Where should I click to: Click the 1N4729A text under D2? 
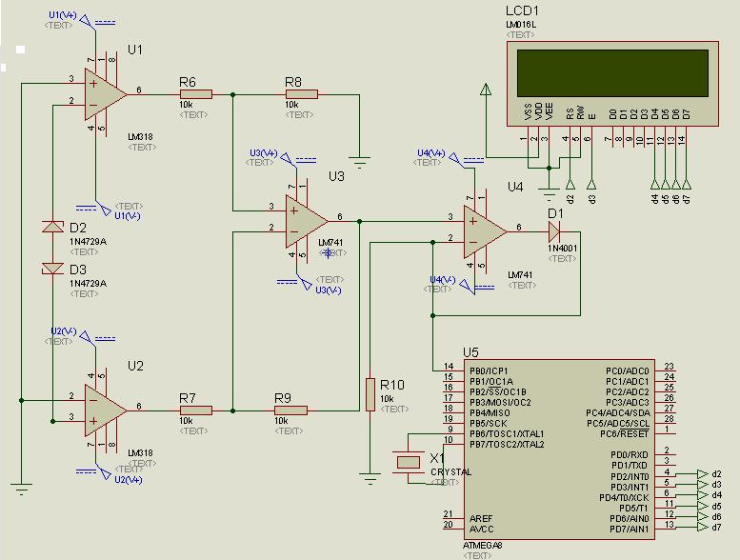(88, 242)
